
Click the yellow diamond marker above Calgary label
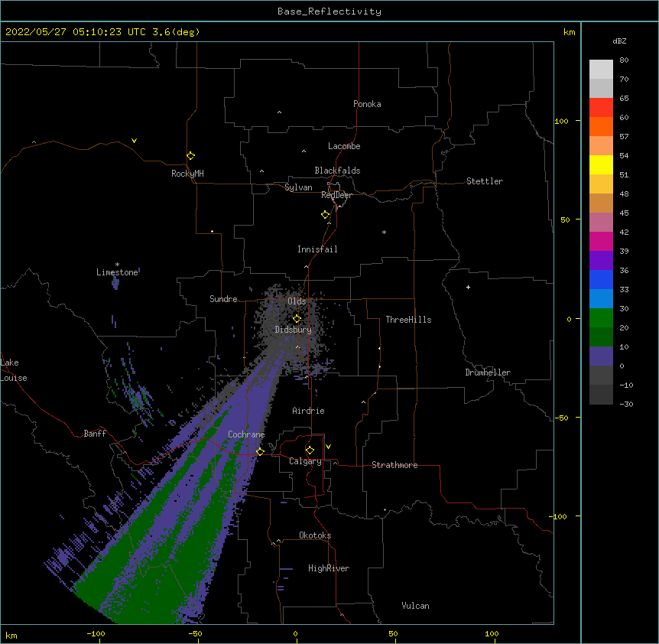[x=310, y=450]
